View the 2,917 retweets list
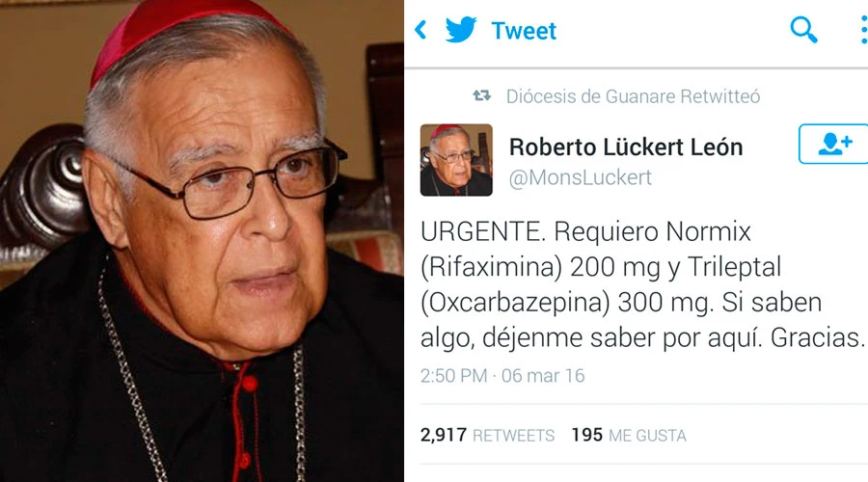This screenshot has height=482, width=868. [487, 435]
